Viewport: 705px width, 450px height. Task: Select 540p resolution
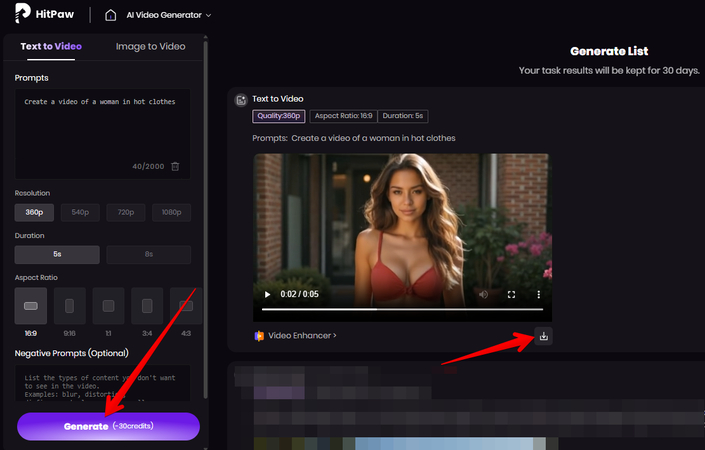click(x=80, y=212)
